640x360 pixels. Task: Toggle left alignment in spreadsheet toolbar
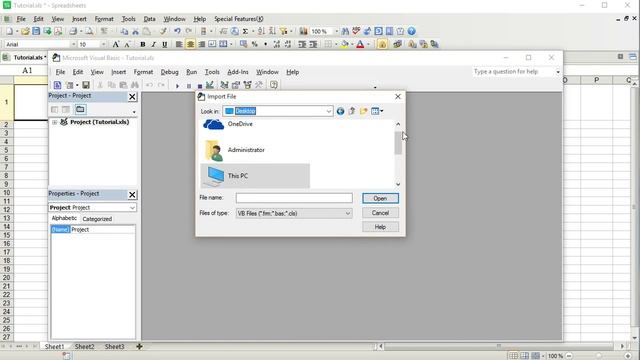pos(179,44)
